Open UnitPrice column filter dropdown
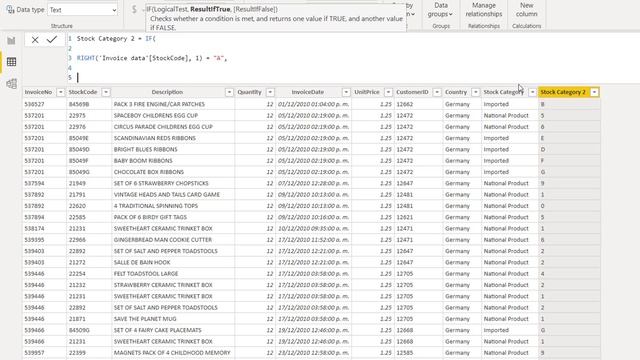 [x=388, y=92]
